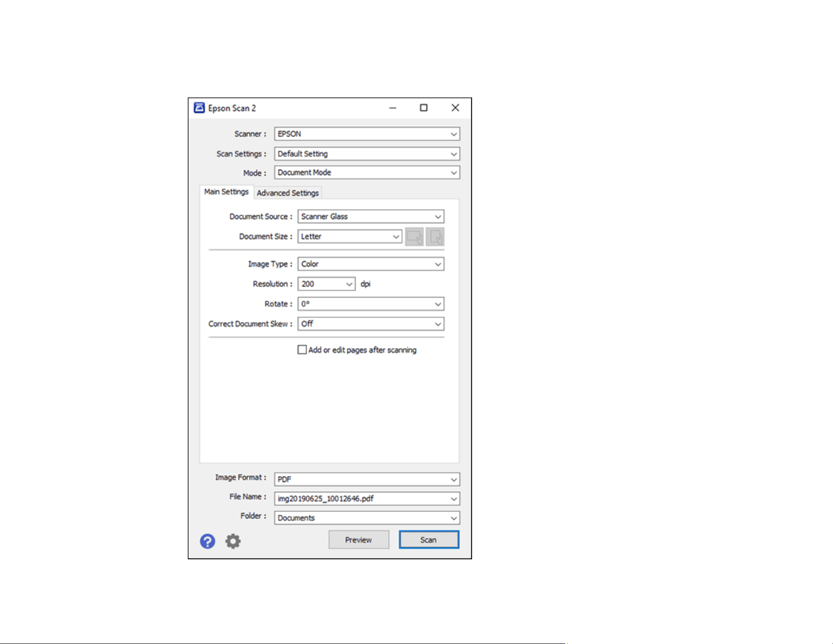This screenshot has width=833, height=644.
Task: Open the Mode dropdown set to Document Mode
Action: click(367, 173)
